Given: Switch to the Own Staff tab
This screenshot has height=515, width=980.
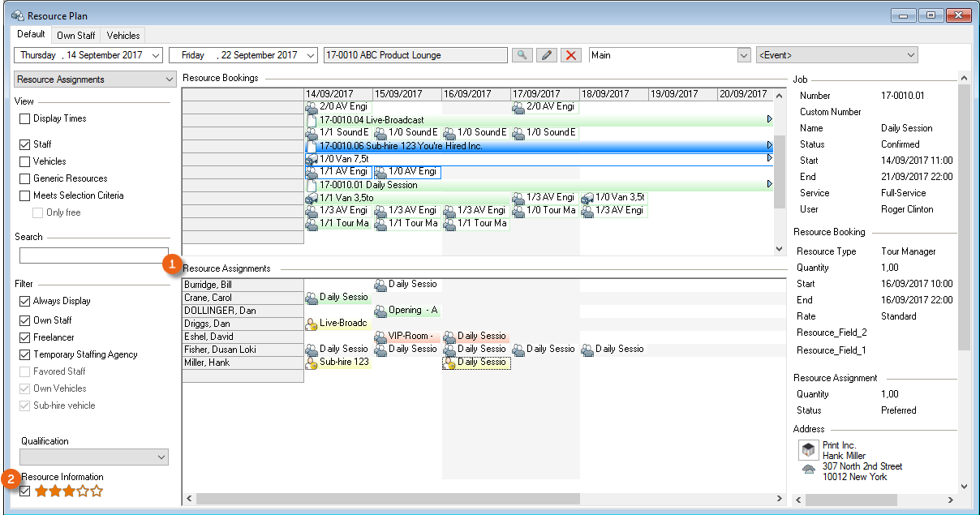Looking at the screenshot, I should [x=76, y=36].
